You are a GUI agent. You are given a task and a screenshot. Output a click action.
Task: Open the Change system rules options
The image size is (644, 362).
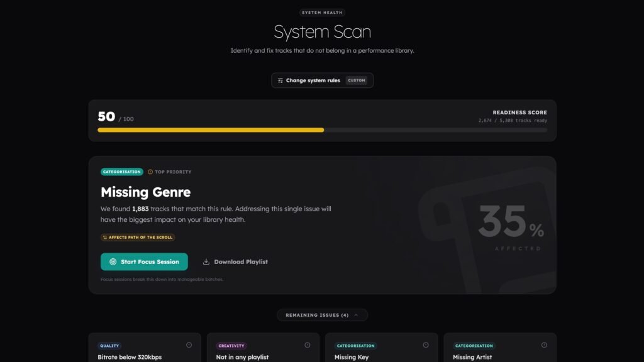click(x=313, y=80)
